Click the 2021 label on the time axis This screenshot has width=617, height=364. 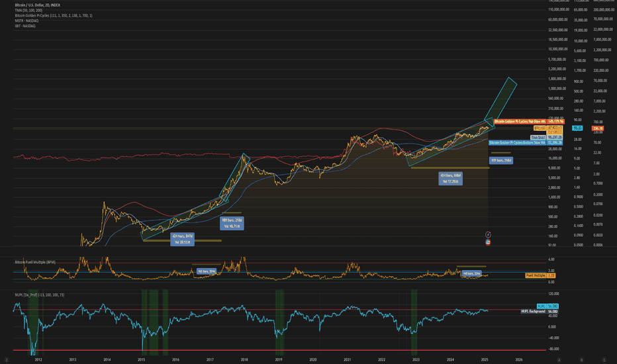(x=347, y=359)
